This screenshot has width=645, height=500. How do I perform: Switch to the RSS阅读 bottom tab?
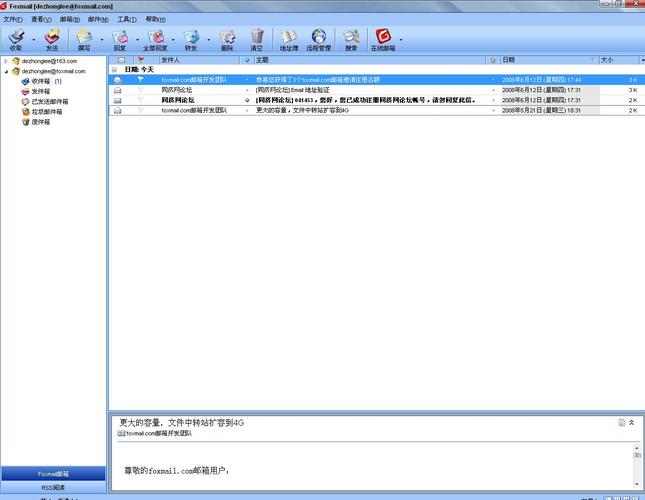(x=53, y=487)
